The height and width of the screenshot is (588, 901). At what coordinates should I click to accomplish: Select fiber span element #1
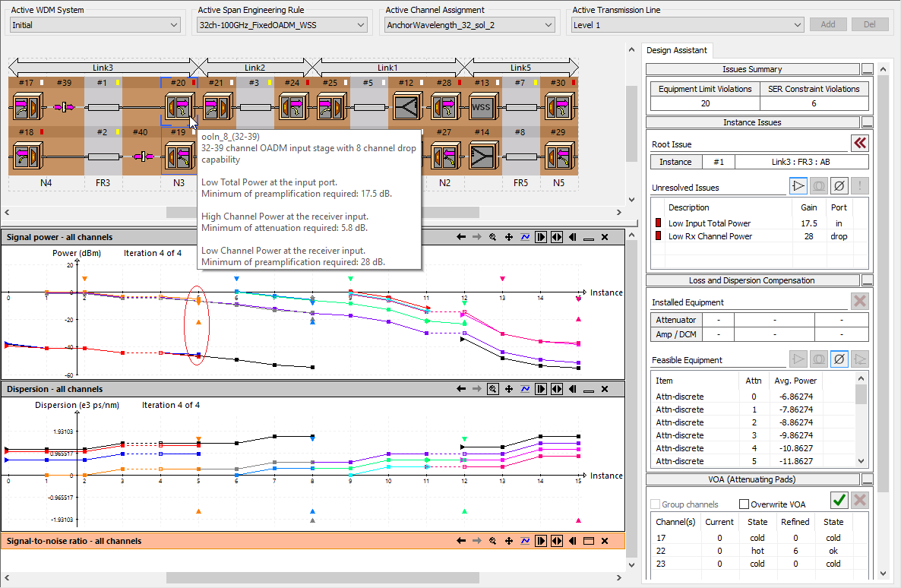pos(103,107)
